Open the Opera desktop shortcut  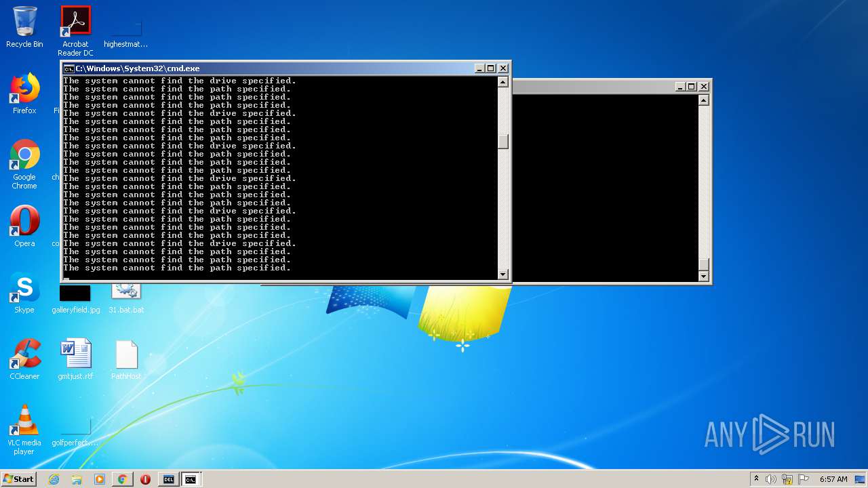tap(24, 226)
